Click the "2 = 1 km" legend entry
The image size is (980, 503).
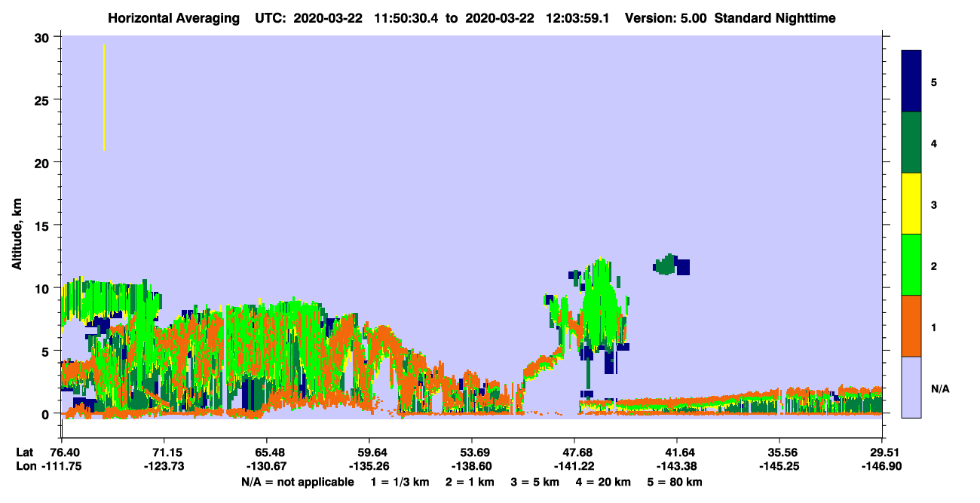click(470, 482)
